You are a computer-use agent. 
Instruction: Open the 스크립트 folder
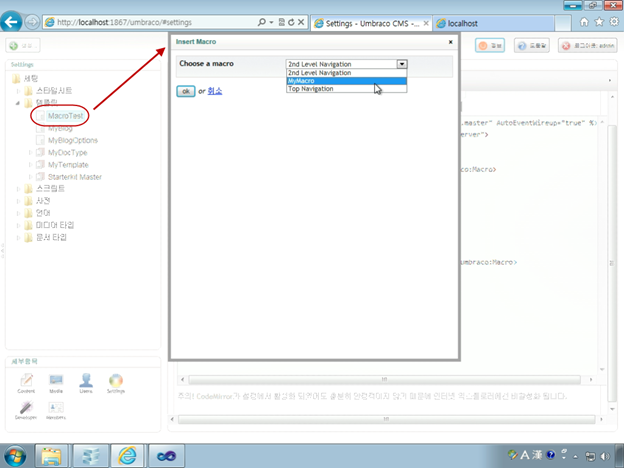coord(50,188)
